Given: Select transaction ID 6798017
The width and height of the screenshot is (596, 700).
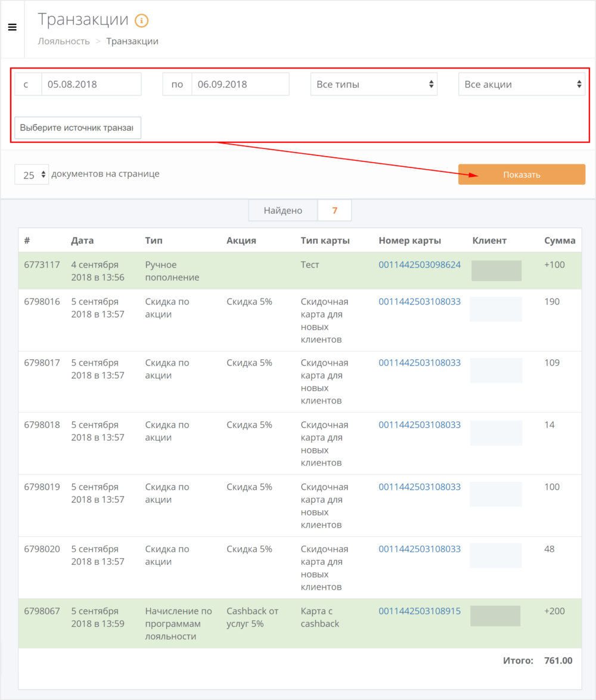Looking at the screenshot, I should click(42, 363).
